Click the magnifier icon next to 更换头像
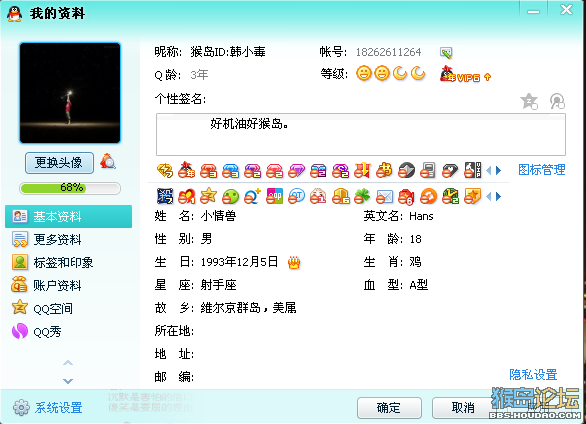Image resolution: width=586 pixels, height=424 pixels. (x=108, y=161)
